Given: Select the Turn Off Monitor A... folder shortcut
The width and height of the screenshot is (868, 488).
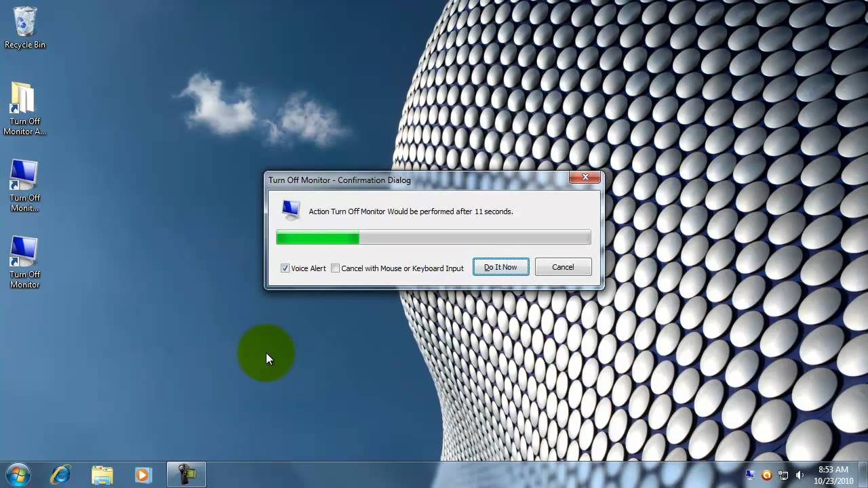Looking at the screenshot, I should (25, 109).
